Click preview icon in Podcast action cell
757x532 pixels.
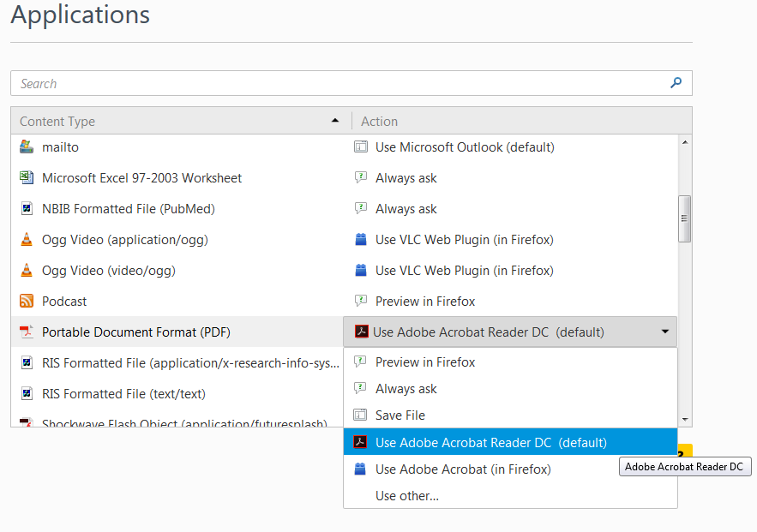[361, 301]
